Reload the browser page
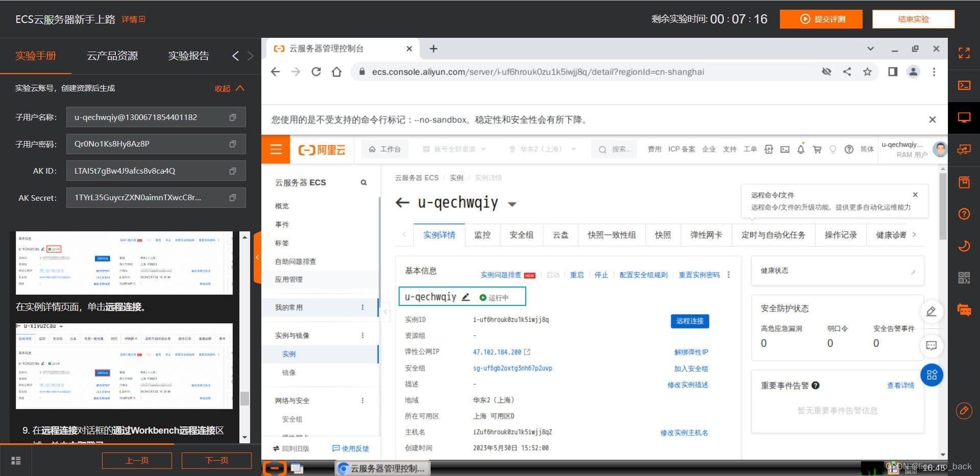The image size is (980, 476). point(316,72)
